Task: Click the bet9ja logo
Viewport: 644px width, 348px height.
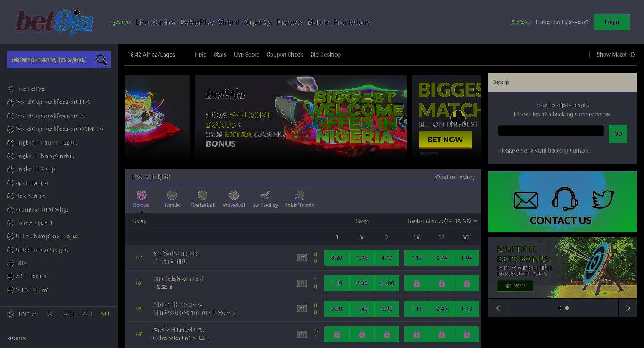Action: click(x=54, y=22)
